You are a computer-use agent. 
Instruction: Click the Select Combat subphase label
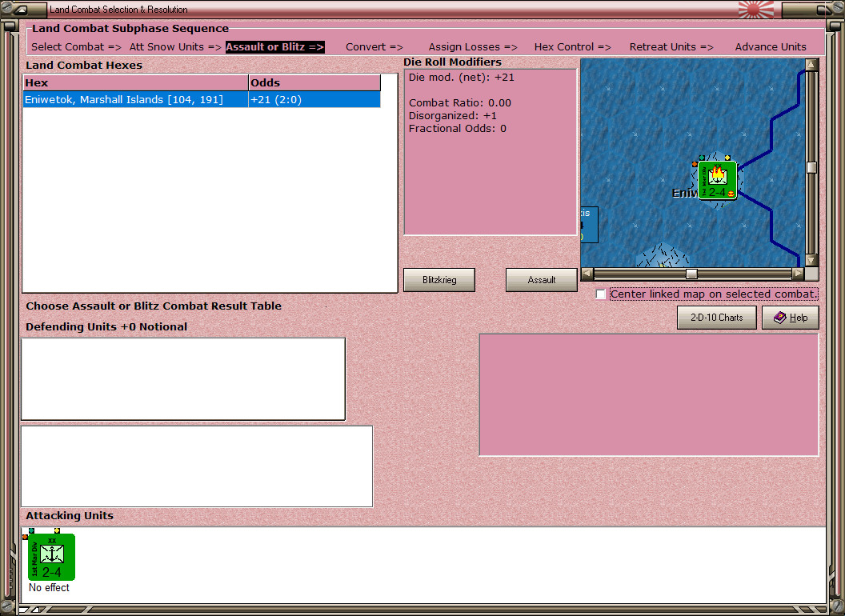tap(76, 47)
